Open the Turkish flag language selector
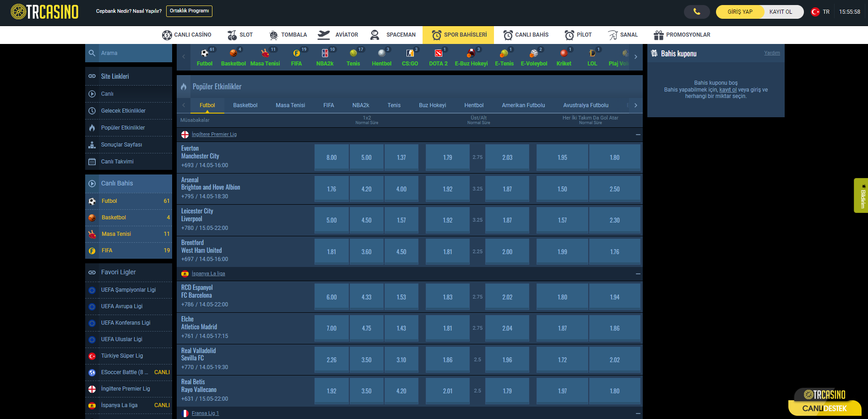Viewport: 868px width, 419px height. pyautogui.click(x=820, y=12)
